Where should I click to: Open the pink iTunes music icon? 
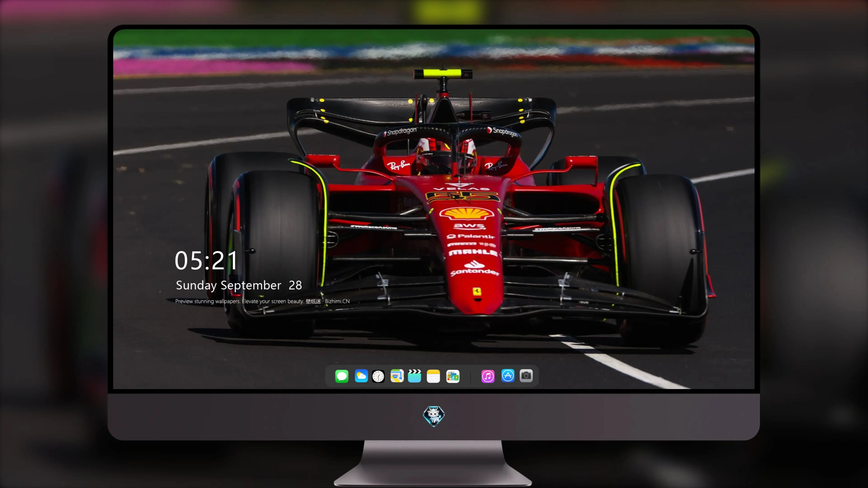pos(488,376)
